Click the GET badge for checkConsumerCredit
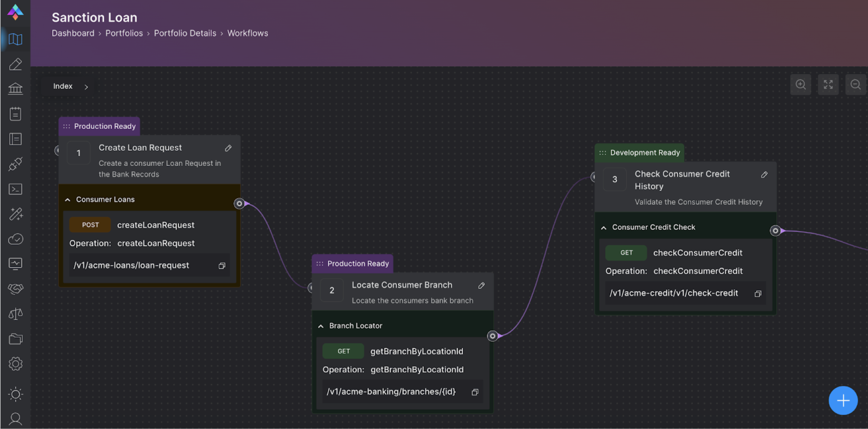The image size is (868, 429). coord(626,253)
